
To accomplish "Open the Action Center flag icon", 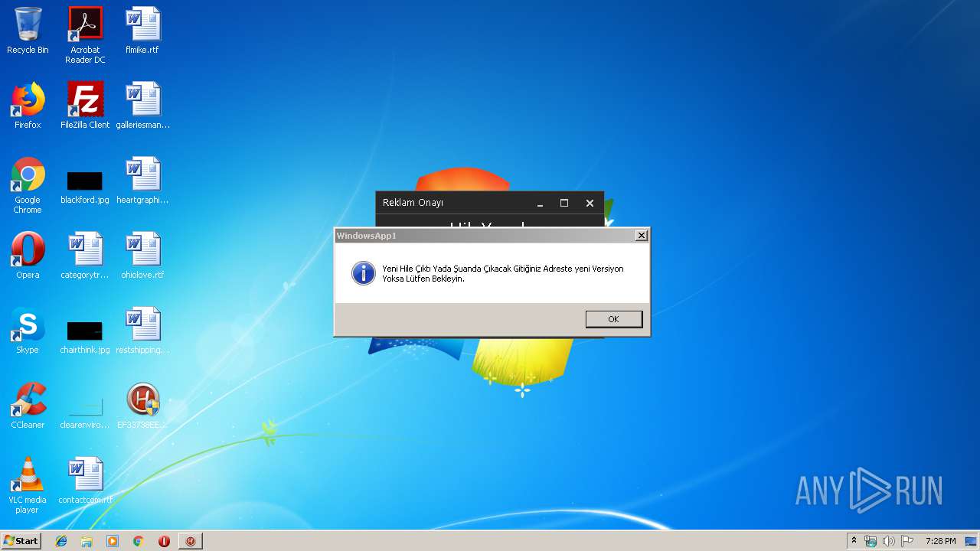I will [907, 541].
